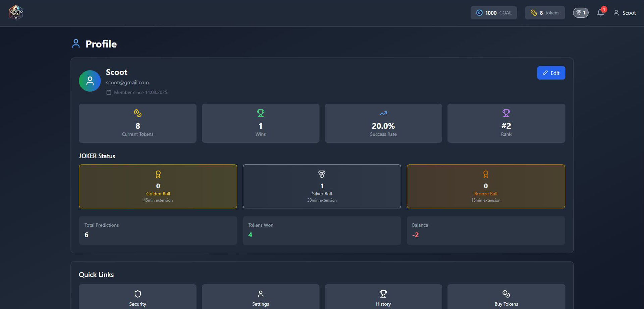Open the History quick link

pos(383,297)
